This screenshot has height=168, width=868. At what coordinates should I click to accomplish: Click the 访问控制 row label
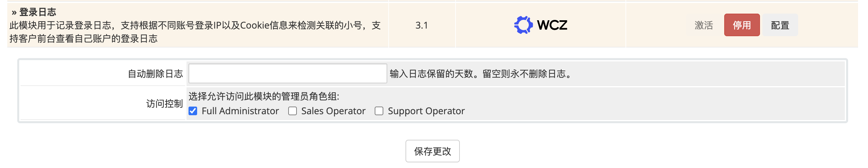click(x=164, y=104)
